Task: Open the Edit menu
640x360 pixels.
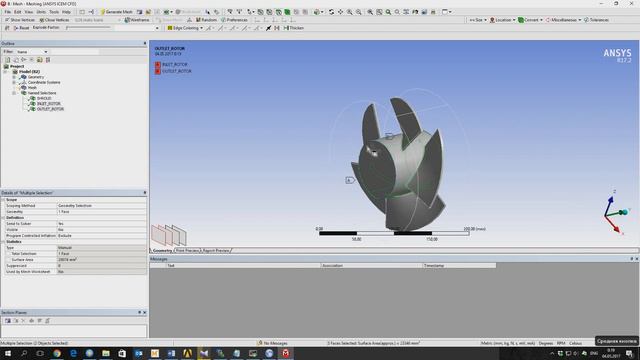Action: point(18,12)
